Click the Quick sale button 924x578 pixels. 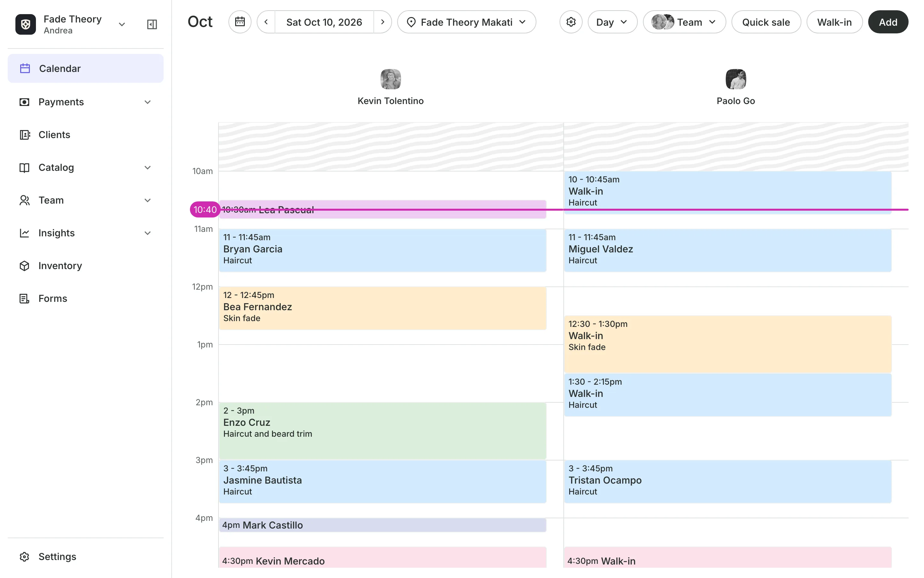[766, 22]
